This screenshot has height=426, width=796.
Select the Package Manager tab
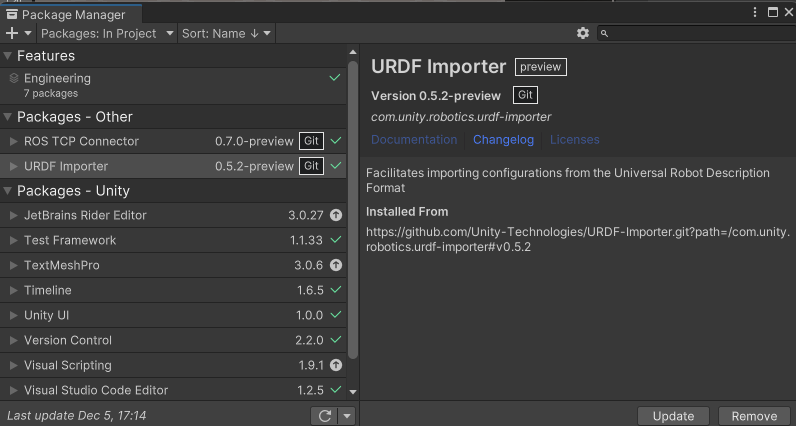(x=71, y=15)
